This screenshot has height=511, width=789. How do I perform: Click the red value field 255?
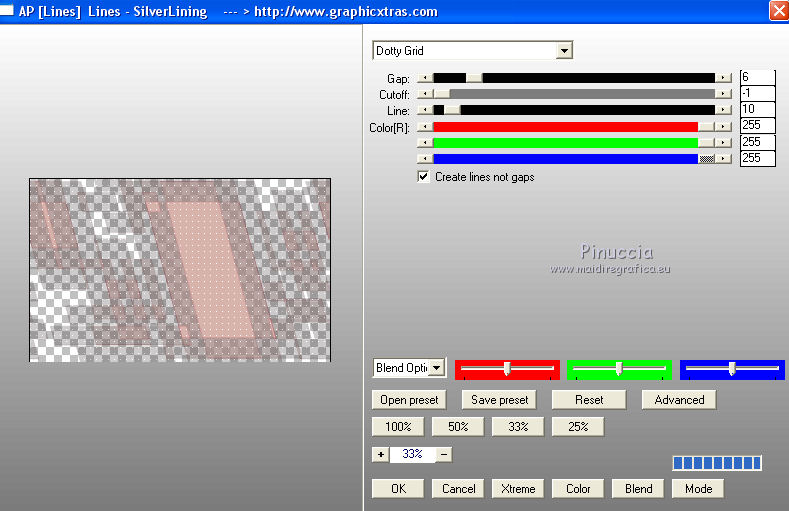tap(758, 125)
